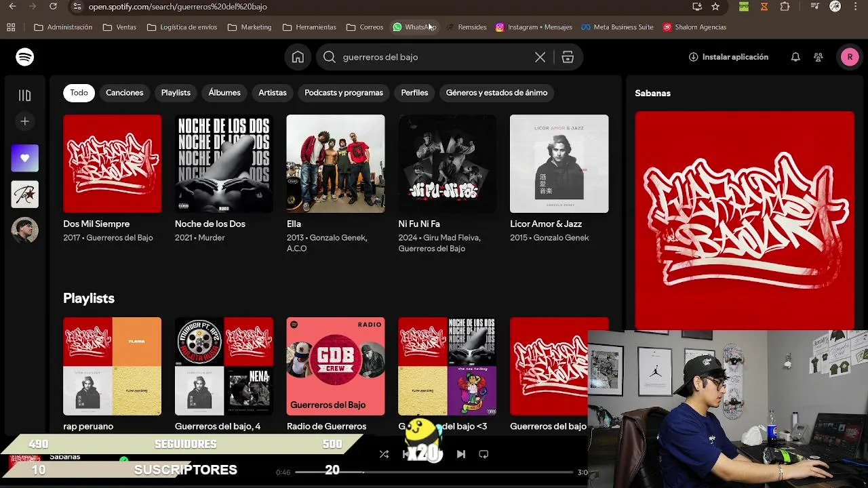The image size is (868, 488).
Task: Open Marketing bookmark folder
Action: 250,27
